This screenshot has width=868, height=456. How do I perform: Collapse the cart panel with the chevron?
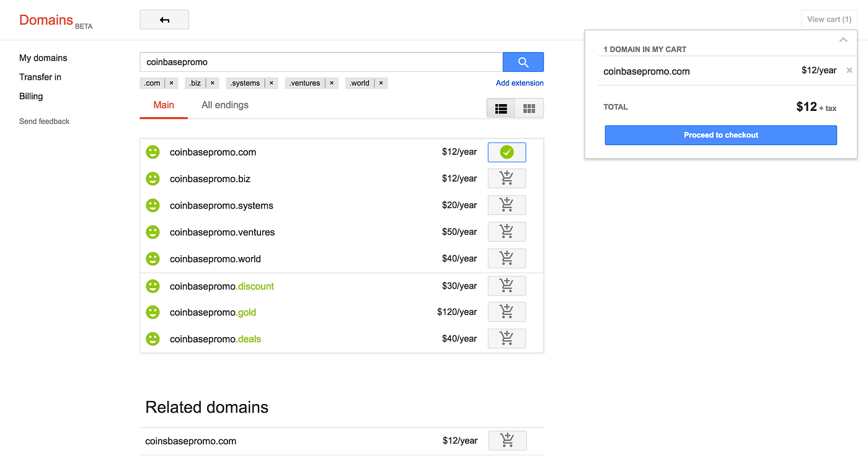click(843, 40)
